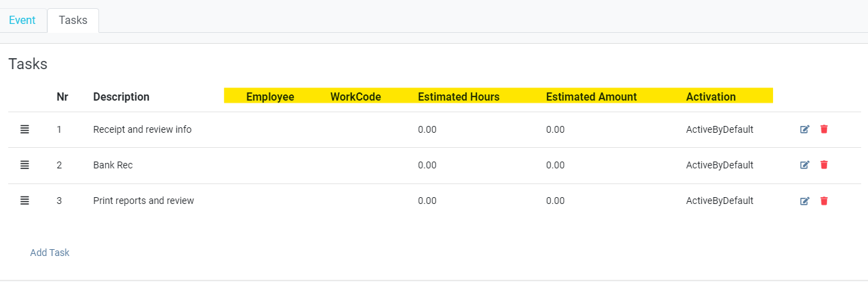This screenshot has height=282, width=868.
Task: Click estimated hours for Print reports and review
Action: click(x=427, y=201)
